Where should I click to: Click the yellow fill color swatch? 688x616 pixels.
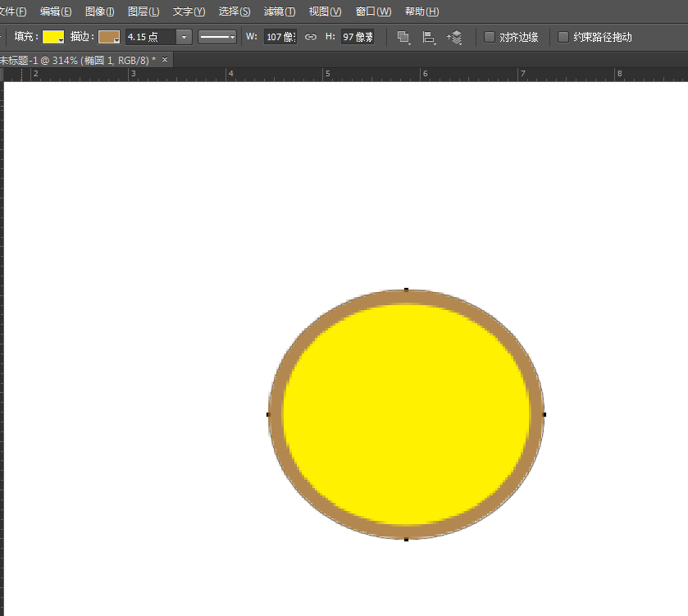[x=53, y=37]
